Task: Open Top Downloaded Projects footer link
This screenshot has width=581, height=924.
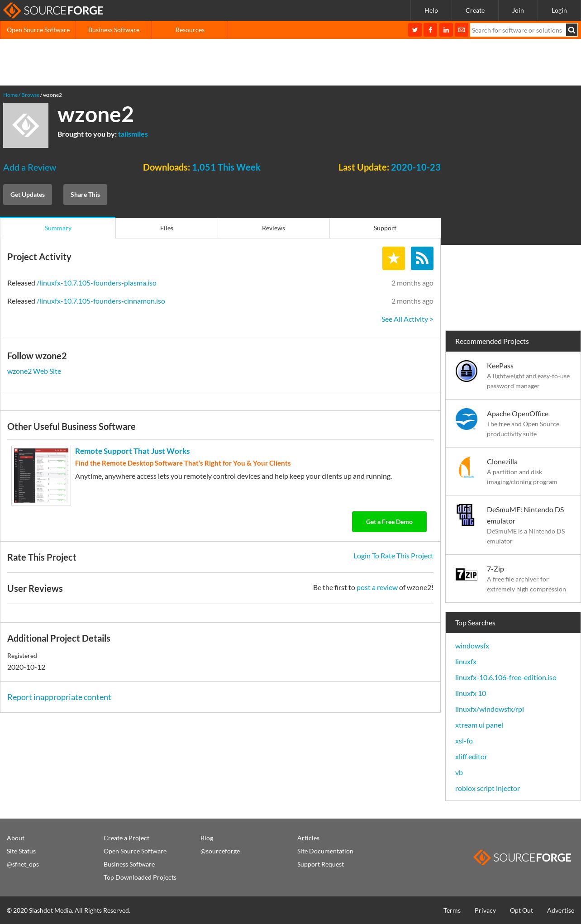Action: click(x=140, y=877)
